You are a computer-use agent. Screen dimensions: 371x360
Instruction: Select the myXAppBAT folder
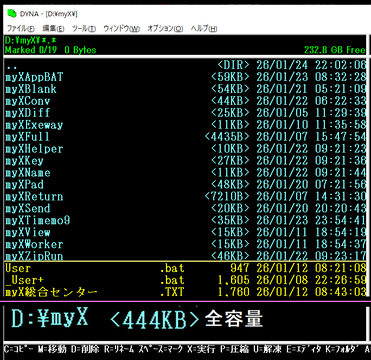click(185, 77)
